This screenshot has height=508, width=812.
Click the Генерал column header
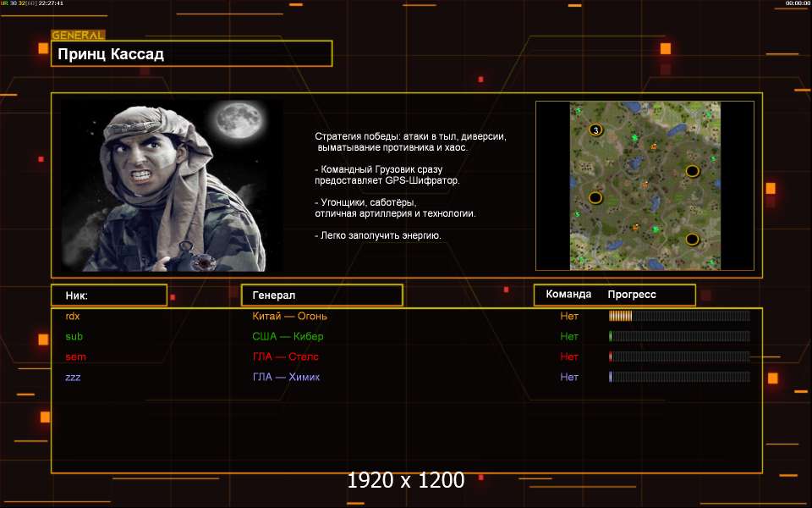coord(321,295)
